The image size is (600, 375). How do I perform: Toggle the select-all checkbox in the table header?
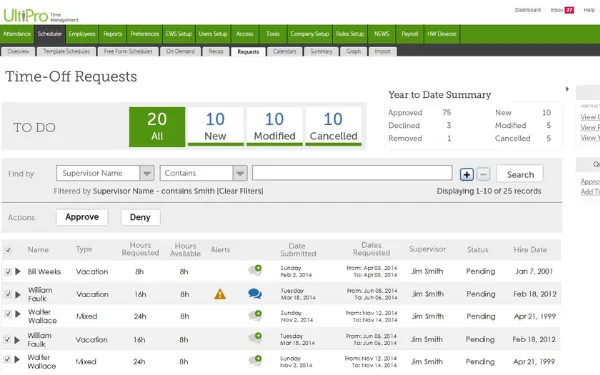click(x=8, y=250)
